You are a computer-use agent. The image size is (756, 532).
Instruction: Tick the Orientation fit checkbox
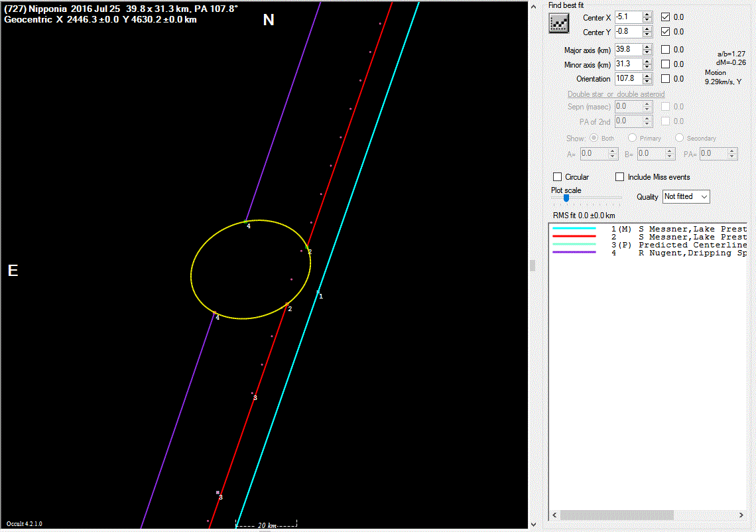coord(666,79)
